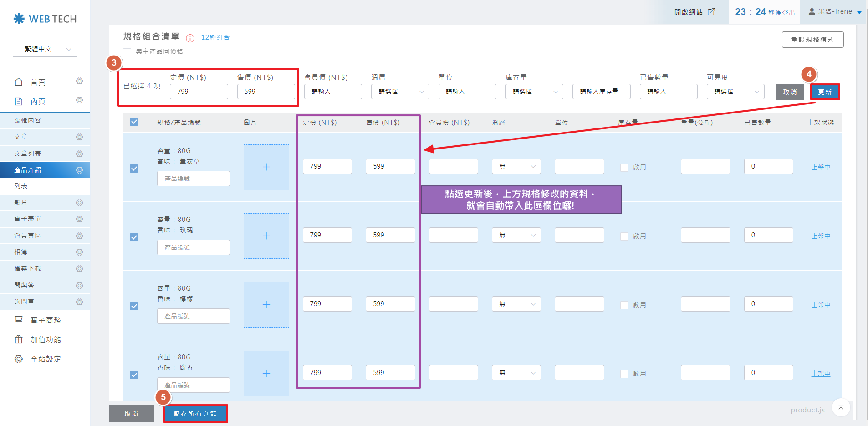Click the info icon next to 規格組合清單
Viewport: 868px width, 426px height.
[x=190, y=38]
